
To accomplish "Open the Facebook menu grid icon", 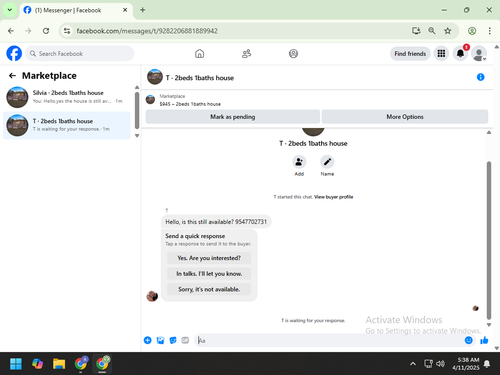I will click(441, 54).
